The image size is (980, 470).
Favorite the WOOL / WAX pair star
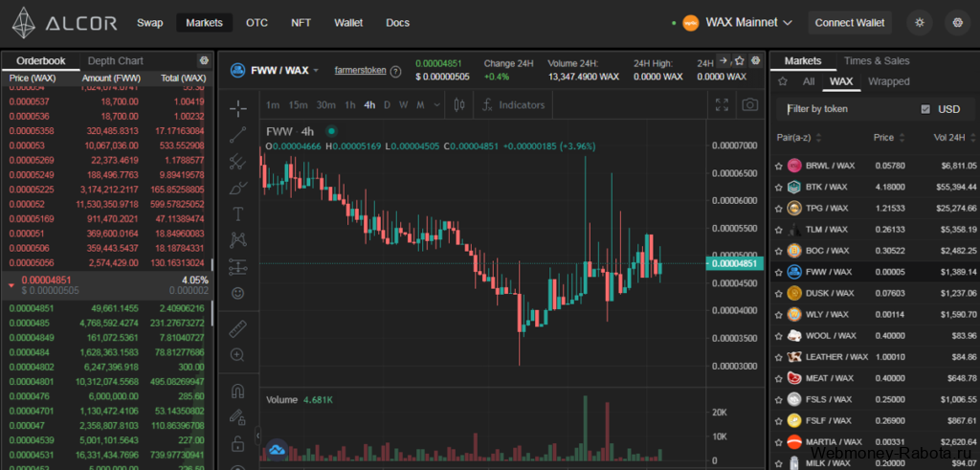pyautogui.click(x=779, y=336)
